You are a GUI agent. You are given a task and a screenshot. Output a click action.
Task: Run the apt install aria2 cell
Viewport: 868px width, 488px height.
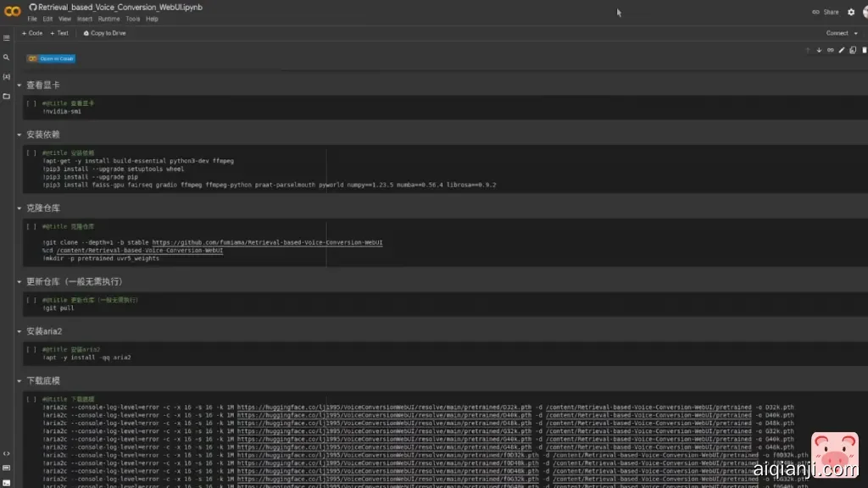pos(31,349)
